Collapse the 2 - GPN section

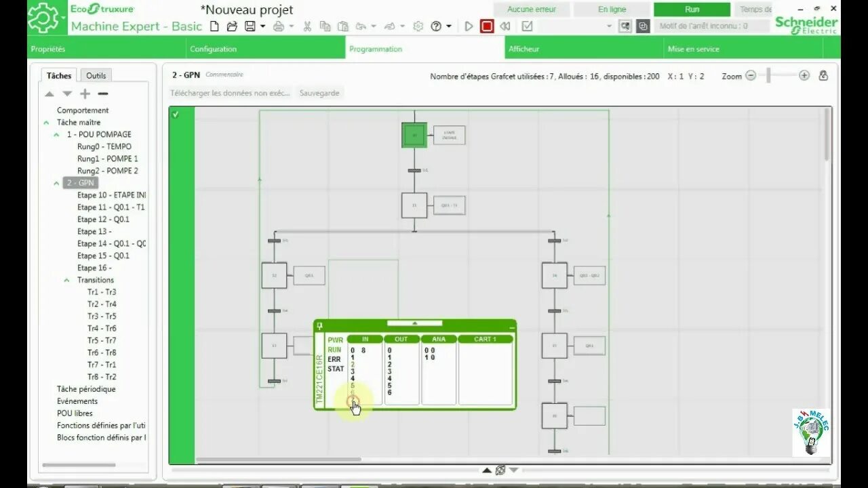tap(58, 182)
